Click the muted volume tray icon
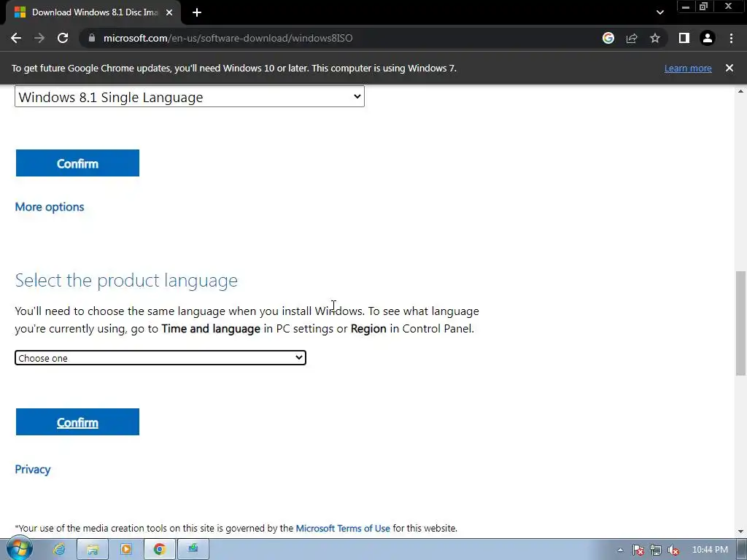Viewport: 747px width, 560px height. click(x=673, y=550)
